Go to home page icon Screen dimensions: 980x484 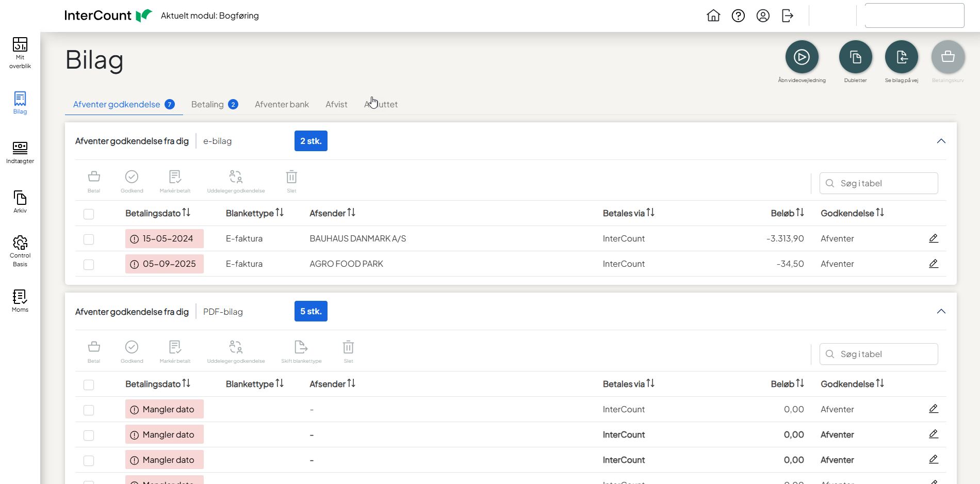click(x=713, y=16)
